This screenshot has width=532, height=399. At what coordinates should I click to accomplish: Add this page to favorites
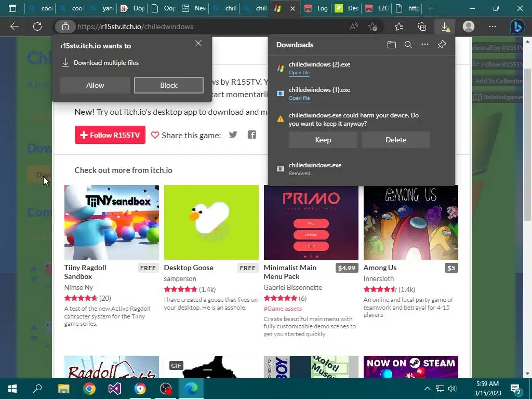(373, 27)
